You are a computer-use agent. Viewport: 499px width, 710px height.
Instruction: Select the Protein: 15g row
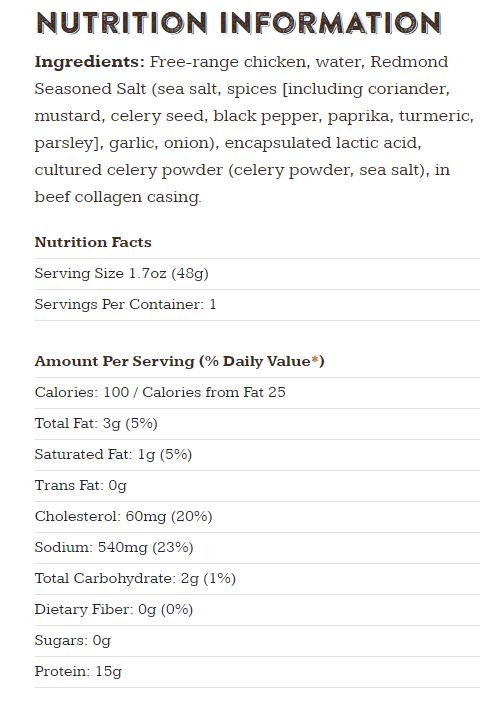point(257,672)
